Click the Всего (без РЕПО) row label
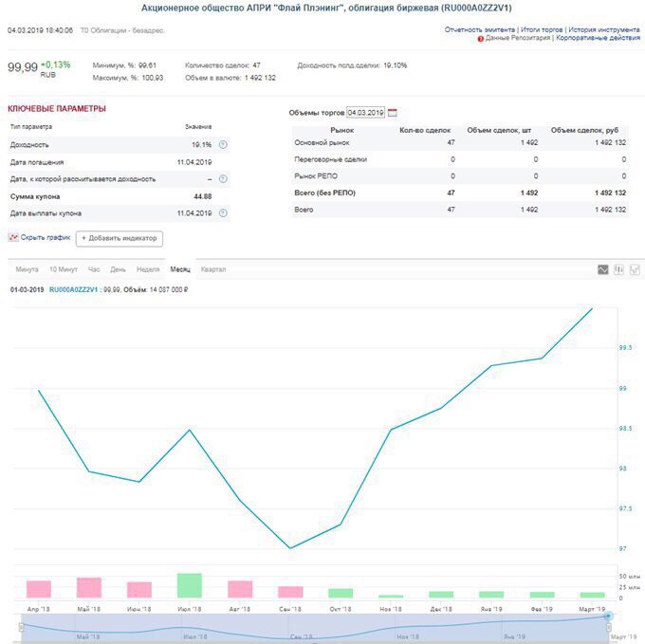This screenshot has width=645, height=644. pyautogui.click(x=324, y=193)
